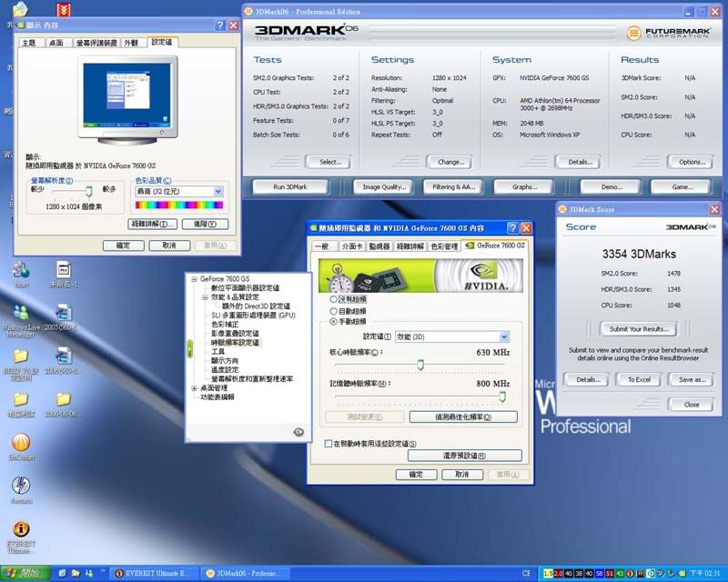Collapse the 效能 & 品質設定 tree node
Viewport: 728px width, 582px height.
click(205, 297)
